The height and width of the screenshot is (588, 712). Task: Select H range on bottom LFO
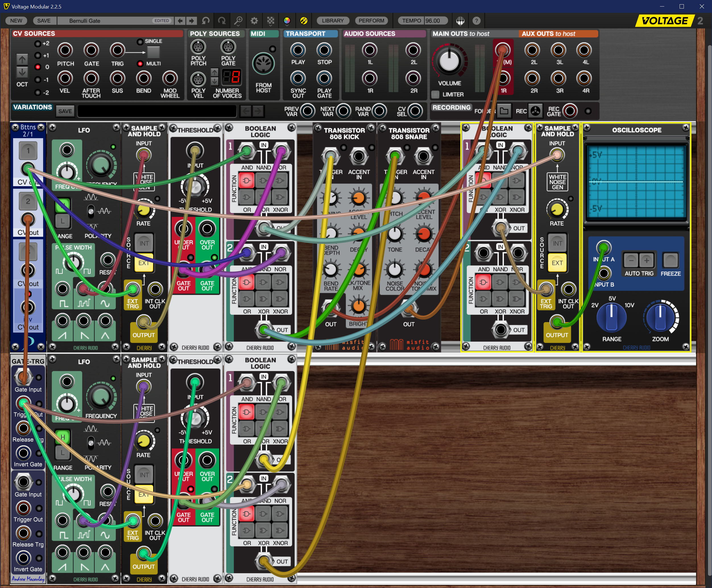[x=63, y=437]
